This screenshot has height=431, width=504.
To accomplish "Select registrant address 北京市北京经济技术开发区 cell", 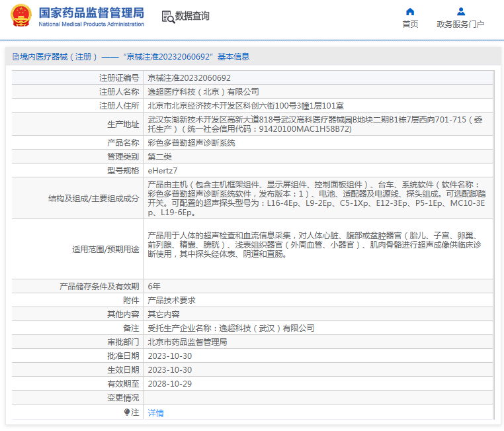I will [x=245, y=106].
